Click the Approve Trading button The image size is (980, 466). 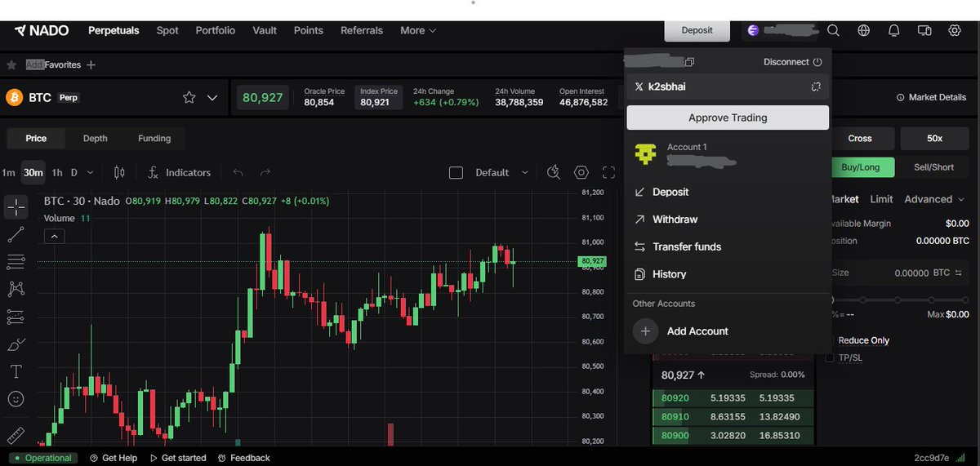pos(728,118)
